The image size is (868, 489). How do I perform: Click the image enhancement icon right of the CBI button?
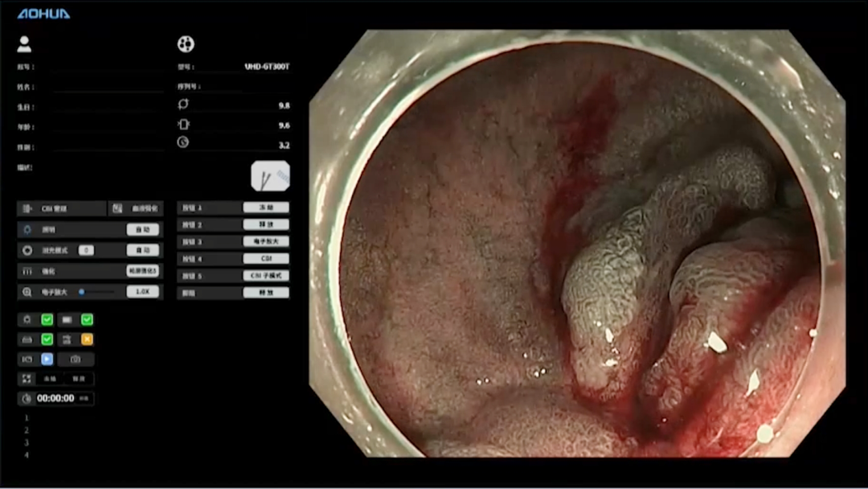(117, 209)
